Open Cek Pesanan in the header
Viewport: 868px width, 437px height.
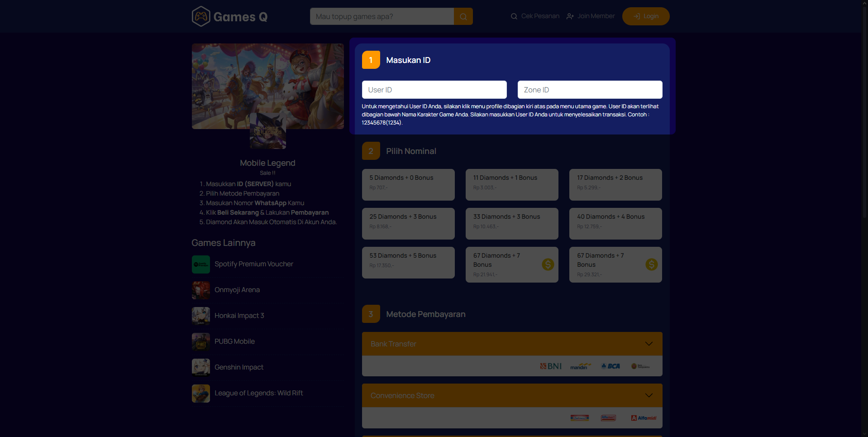535,16
